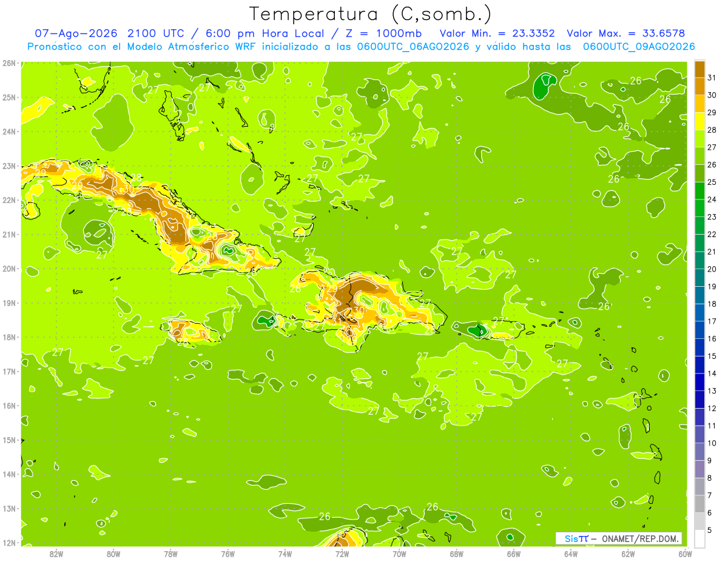Click the 'Valor Max. = 33.6578' readout
This screenshot has height=562, width=728.
point(625,33)
